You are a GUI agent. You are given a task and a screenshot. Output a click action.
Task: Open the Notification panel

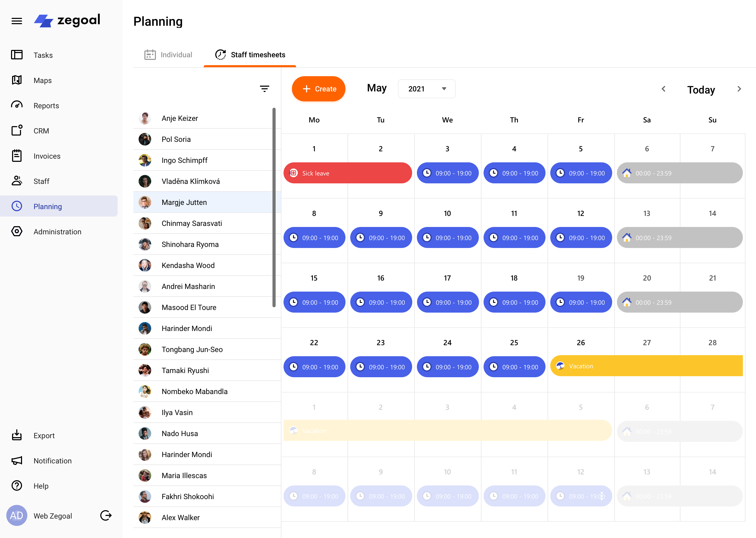coord(17,461)
